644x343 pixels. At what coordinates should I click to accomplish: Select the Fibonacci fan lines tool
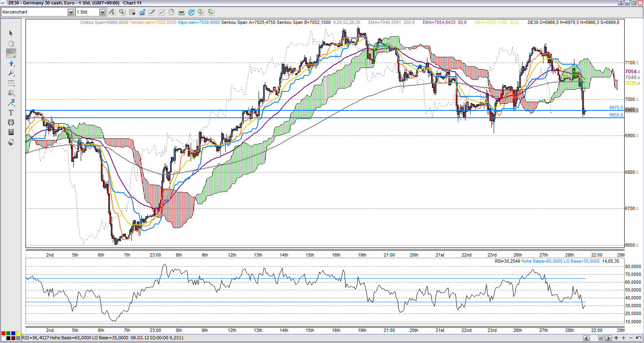[x=11, y=93]
